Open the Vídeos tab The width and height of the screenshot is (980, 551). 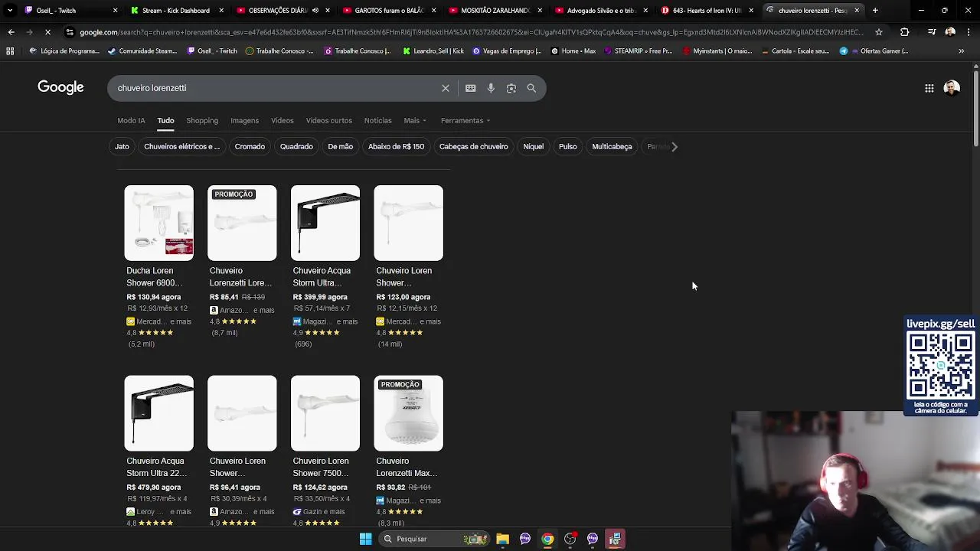point(282,120)
